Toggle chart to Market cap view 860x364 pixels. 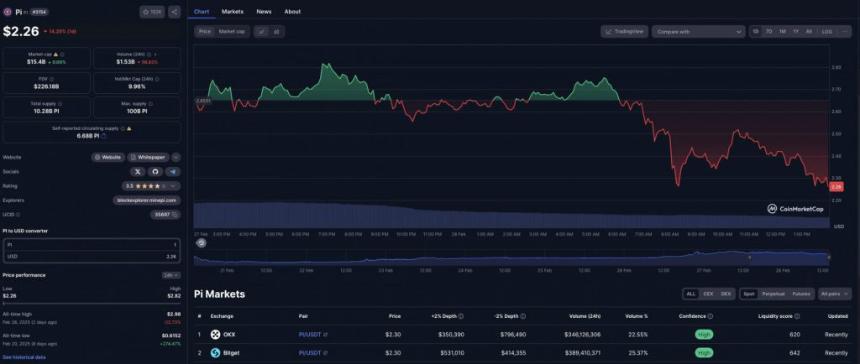point(231,32)
